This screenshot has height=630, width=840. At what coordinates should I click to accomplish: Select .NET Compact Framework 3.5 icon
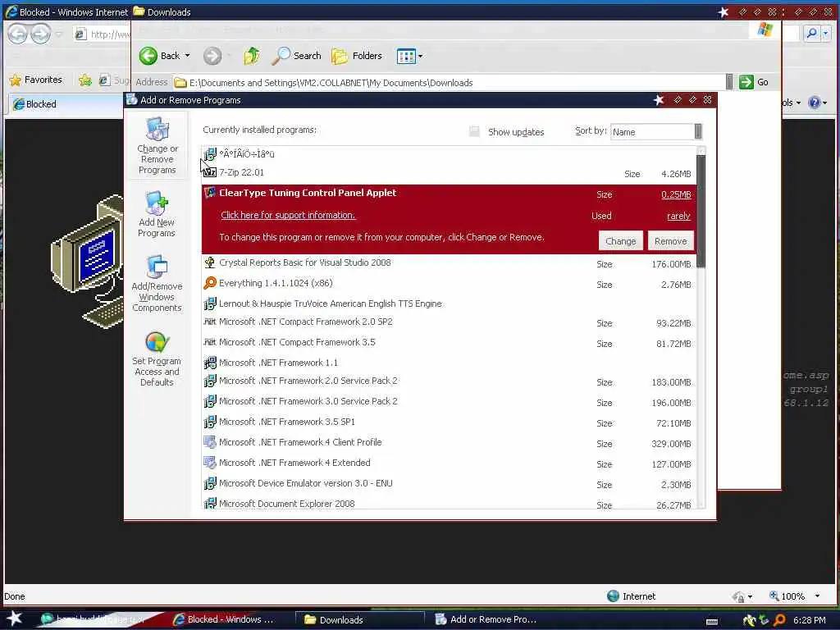click(210, 342)
